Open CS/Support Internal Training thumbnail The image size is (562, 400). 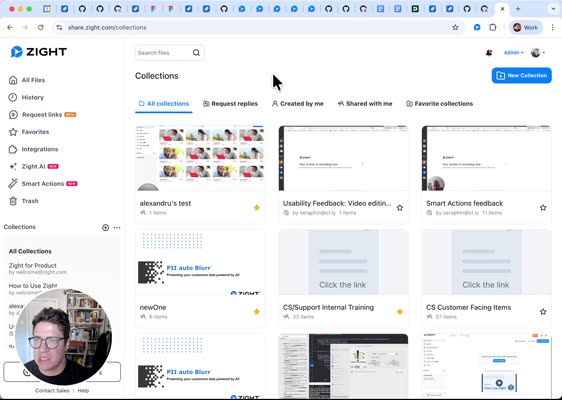(x=343, y=262)
